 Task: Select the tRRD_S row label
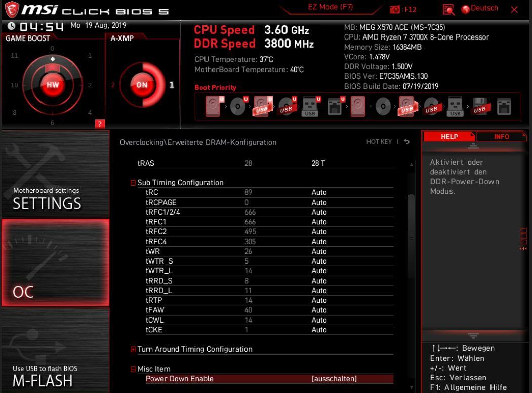click(159, 281)
